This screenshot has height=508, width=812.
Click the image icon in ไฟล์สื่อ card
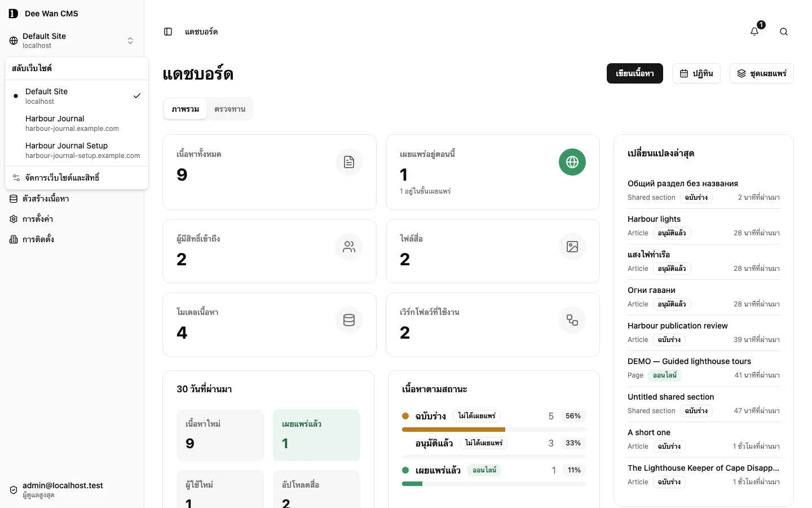click(572, 247)
